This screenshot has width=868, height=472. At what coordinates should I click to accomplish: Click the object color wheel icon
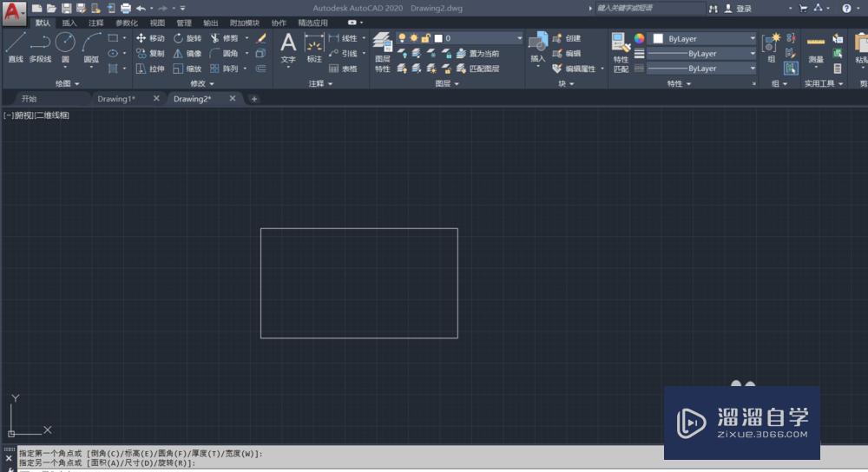click(639, 38)
